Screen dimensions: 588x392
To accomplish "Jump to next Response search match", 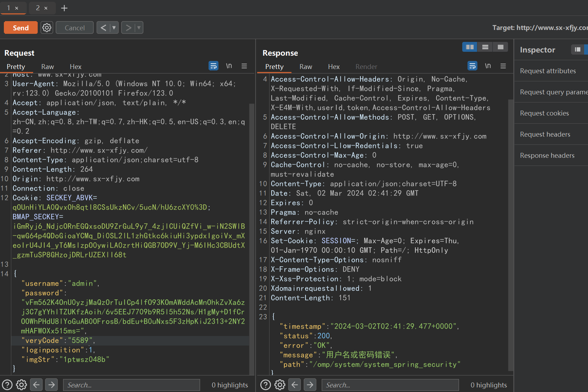I will [310, 385].
